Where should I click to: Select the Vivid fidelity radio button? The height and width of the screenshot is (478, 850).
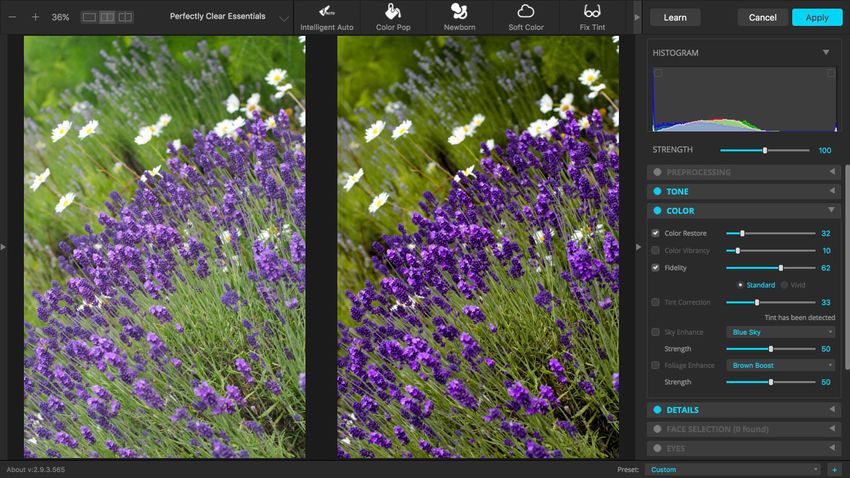[784, 285]
